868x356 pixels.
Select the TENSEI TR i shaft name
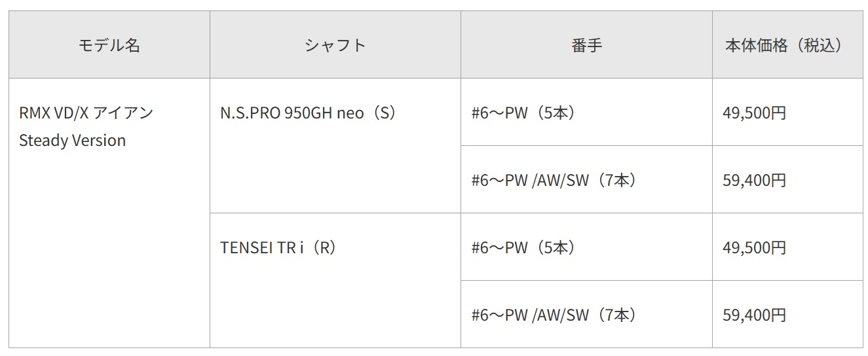pos(262,248)
